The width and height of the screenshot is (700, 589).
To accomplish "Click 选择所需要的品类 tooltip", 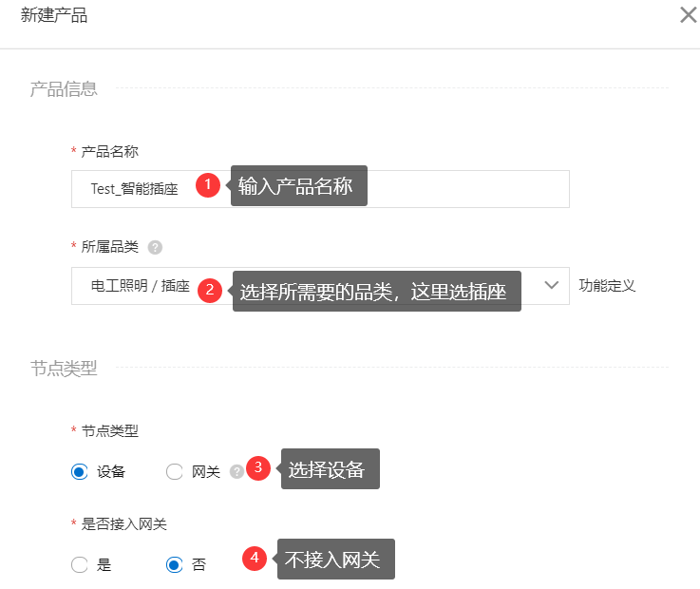I will [x=375, y=291].
